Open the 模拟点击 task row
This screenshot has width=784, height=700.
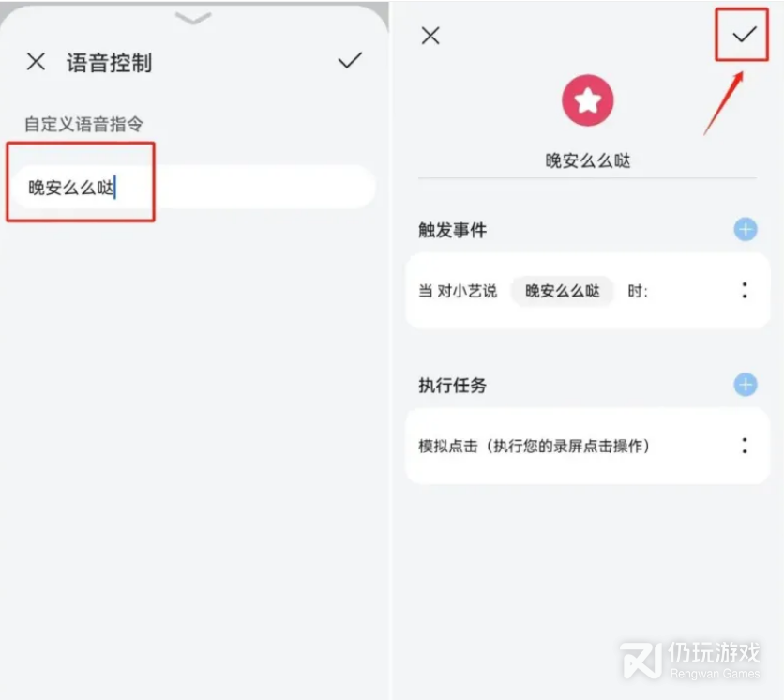pyautogui.click(x=587, y=447)
